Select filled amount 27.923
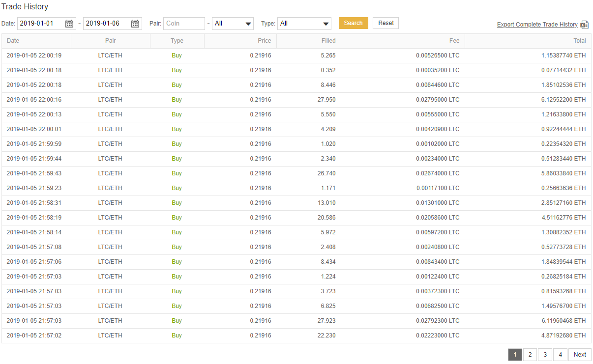Image resolution: width=593 pixels, height=364 pixels. tap(326, 321)
